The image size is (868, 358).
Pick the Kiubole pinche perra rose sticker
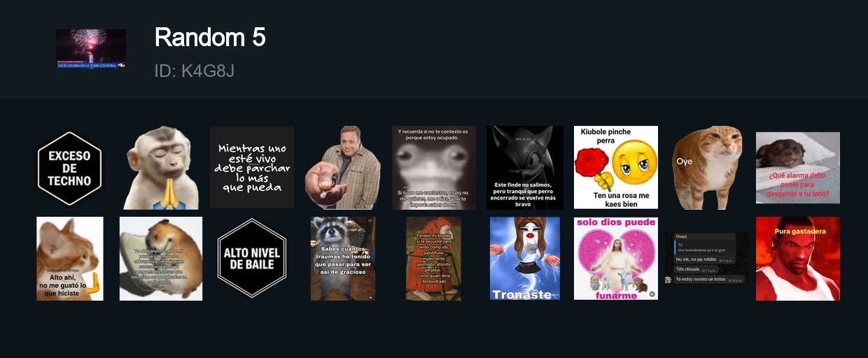[x=616, y=168]
